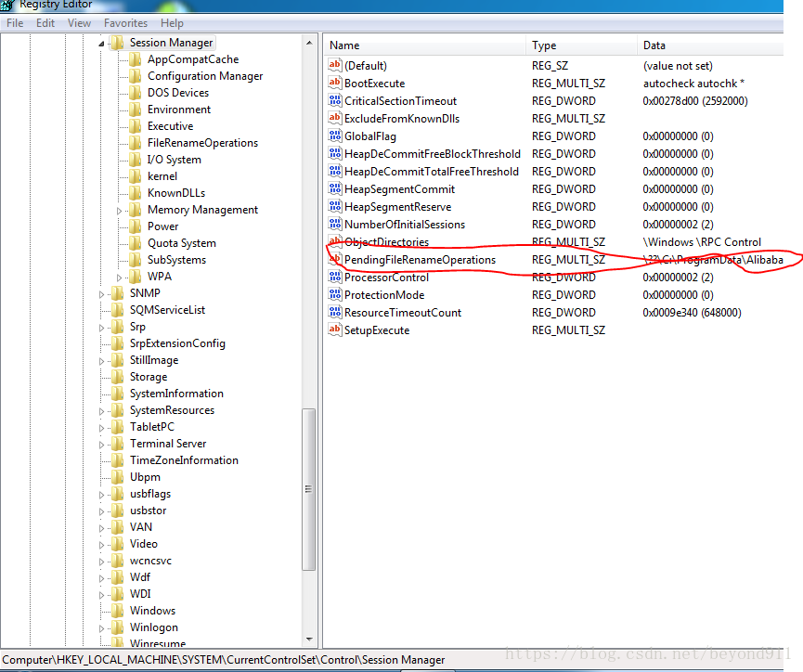The image size is (803, 672).
Task: Click tree pane scroll up arrow
Action: (309, 43)
